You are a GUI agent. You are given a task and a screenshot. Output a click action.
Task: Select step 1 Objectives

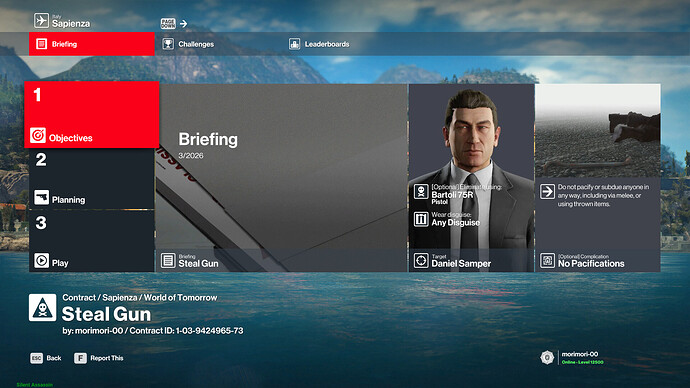(x=92, y=114)
